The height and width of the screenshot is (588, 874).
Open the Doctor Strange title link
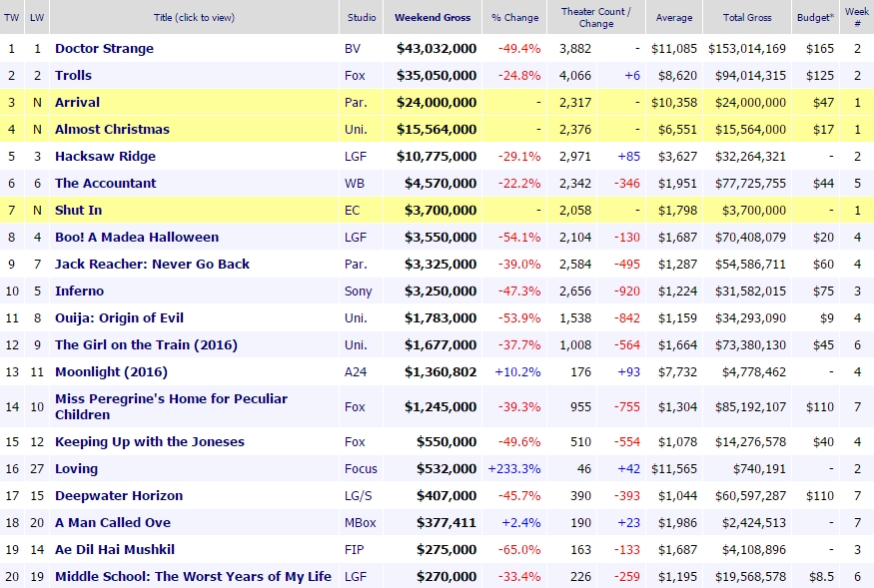[x=104, y=49]
